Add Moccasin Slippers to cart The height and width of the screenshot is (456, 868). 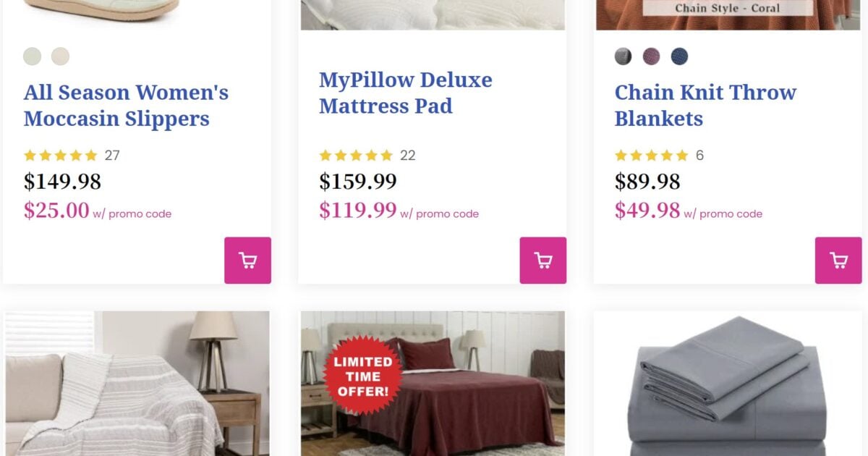point(247,261)
